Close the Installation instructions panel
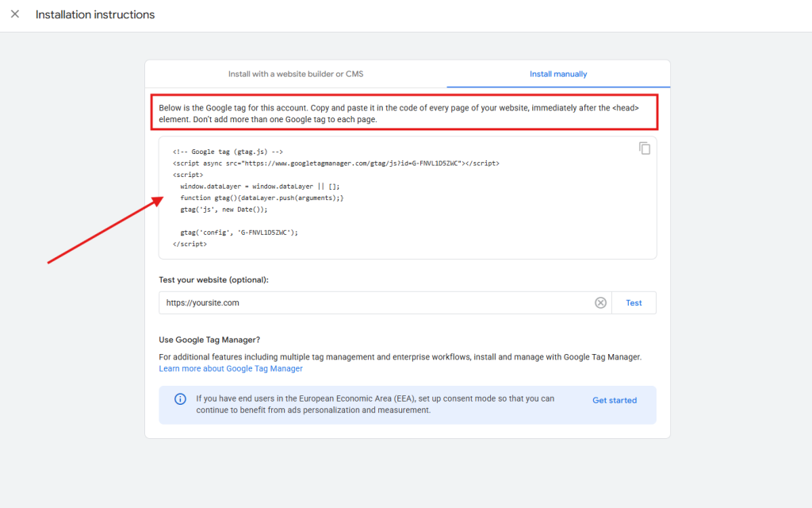This screenshot has width=812, height=508. coord(15,14)
